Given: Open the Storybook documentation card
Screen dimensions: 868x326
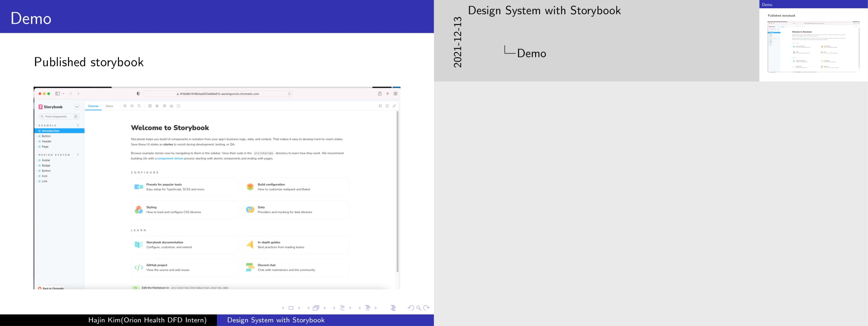Looking at the screenshot, I should tap(184, 244).
